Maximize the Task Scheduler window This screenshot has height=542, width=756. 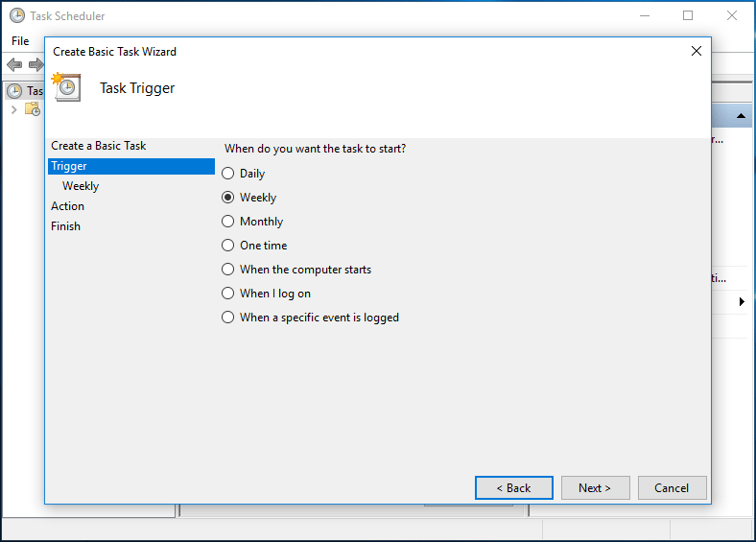pos(688,15)
